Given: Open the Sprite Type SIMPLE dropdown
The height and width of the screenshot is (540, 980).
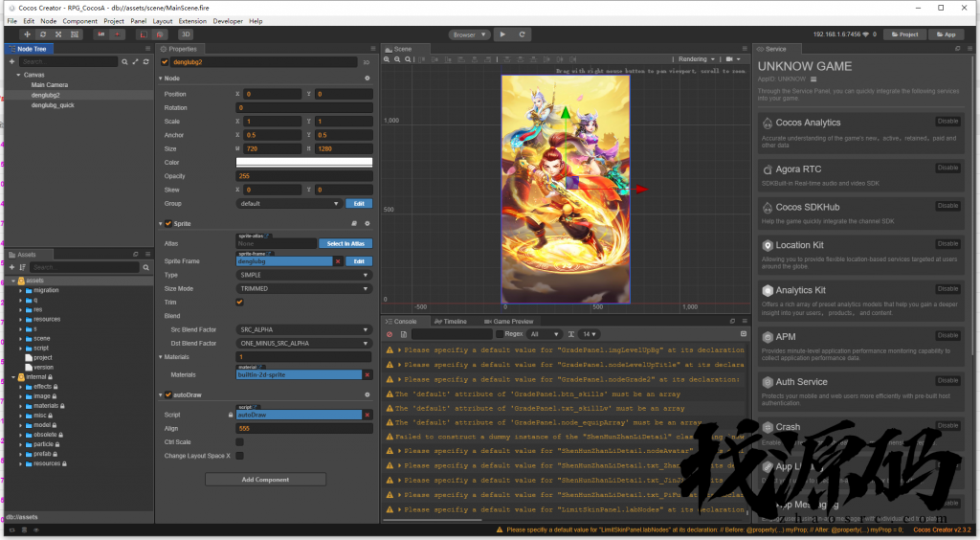Looking at the screenshot, I should click(x=303, y=275).
